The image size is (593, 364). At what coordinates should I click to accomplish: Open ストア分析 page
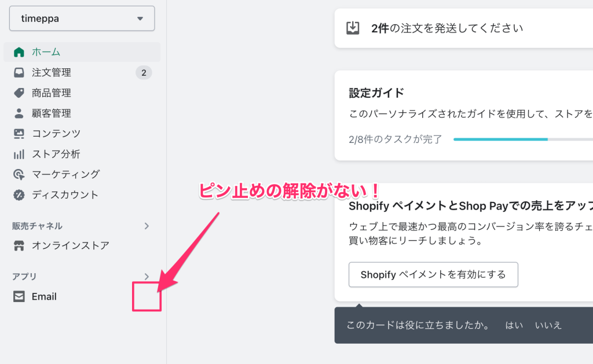pyautogui.click(x=56, y=154)
